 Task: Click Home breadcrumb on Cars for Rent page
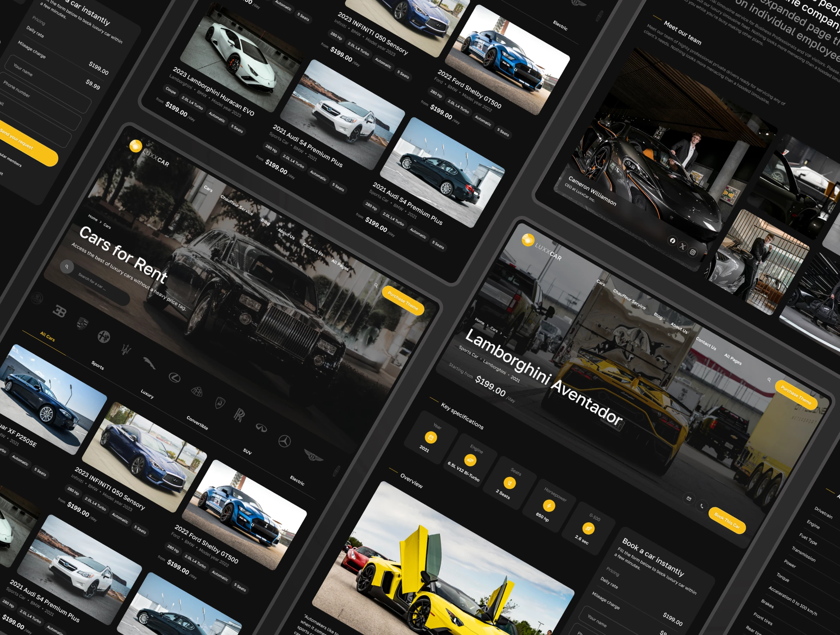(x=93, y=218)
